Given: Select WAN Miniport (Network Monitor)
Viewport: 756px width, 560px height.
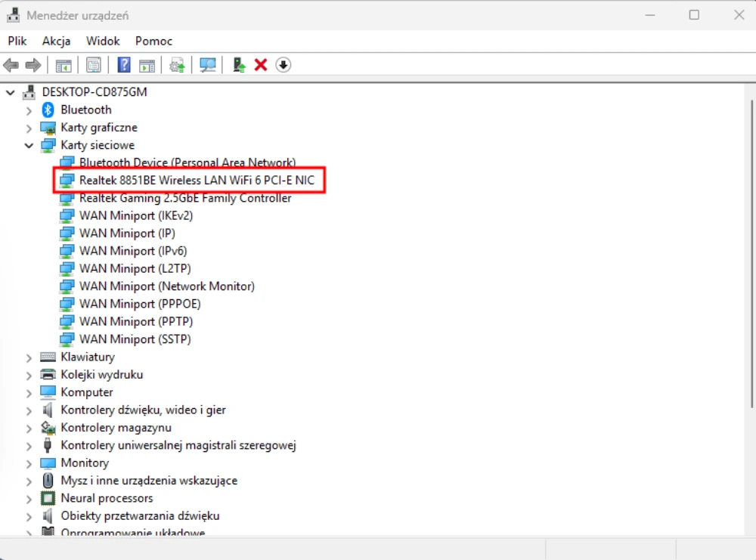Looking at the screenshot, I should click(x=167, y=286).
